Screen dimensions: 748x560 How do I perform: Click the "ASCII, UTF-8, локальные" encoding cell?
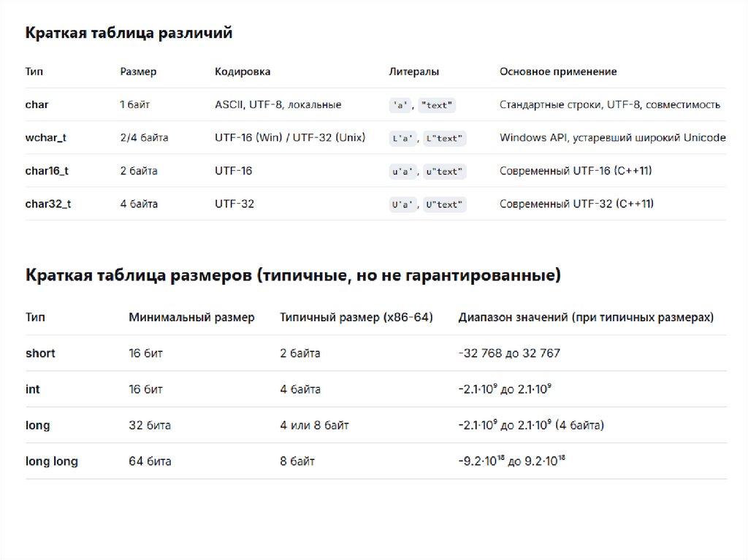point(278,104)
